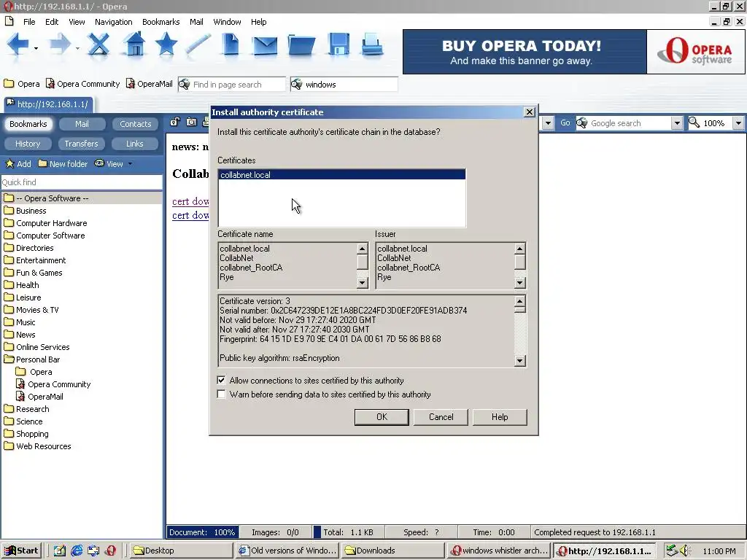
Task: Click the Print toolbar icon
Action: tap(371, 44)
